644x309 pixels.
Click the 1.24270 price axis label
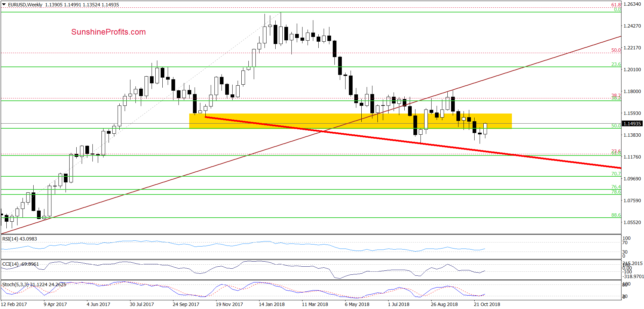coord(632,26)
